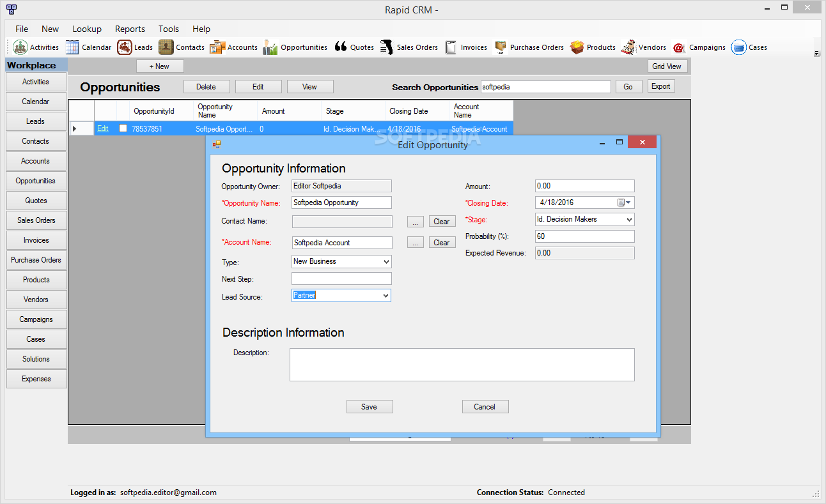This screenshot has height=504, width=826.
Task: Tick the checkbox for opportunity 78537851
Action: [123, 128]
